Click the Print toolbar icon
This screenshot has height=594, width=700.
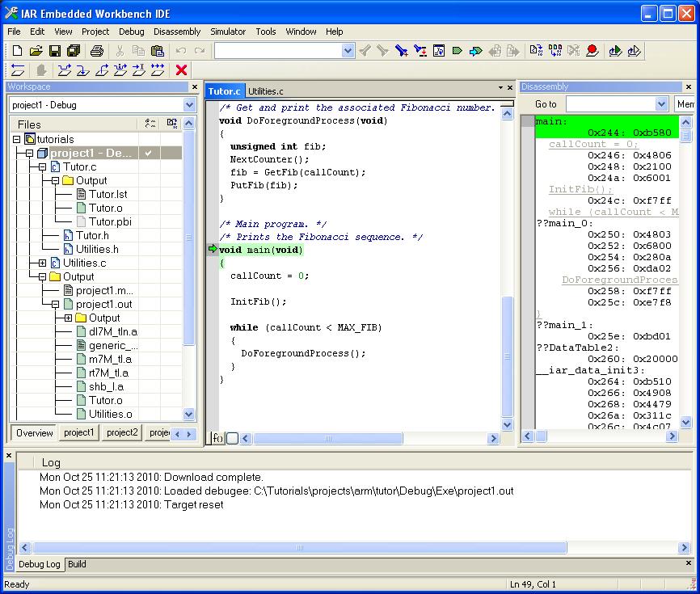pyautogui.click(x=96, y=51)
